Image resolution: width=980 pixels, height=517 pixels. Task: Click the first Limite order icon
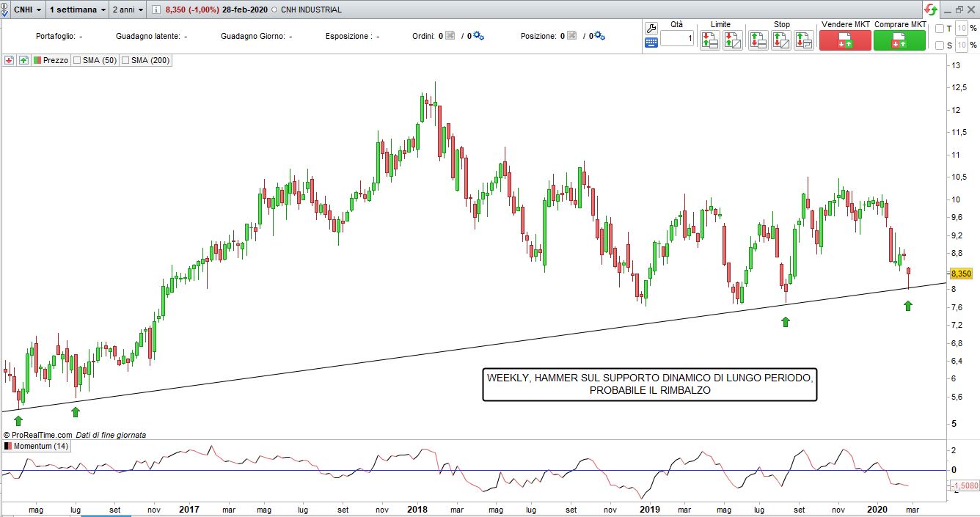click(709, 40)
